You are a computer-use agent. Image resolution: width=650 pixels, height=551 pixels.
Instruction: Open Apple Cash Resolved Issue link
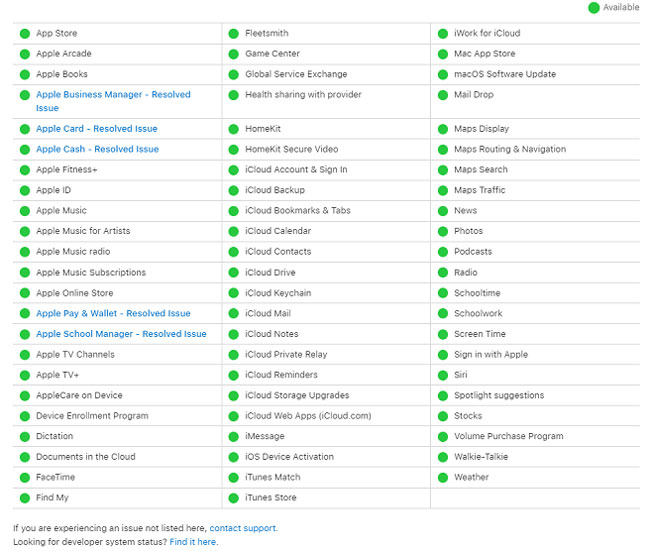tap(97, 149)
